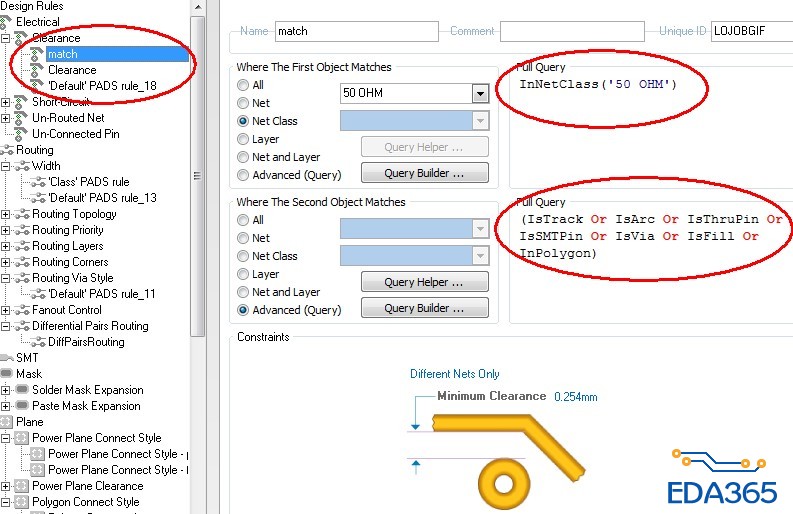Click the Paste Mask Expansion icon
This screenshot has height=514, width=793.
(x=22, y=406)
